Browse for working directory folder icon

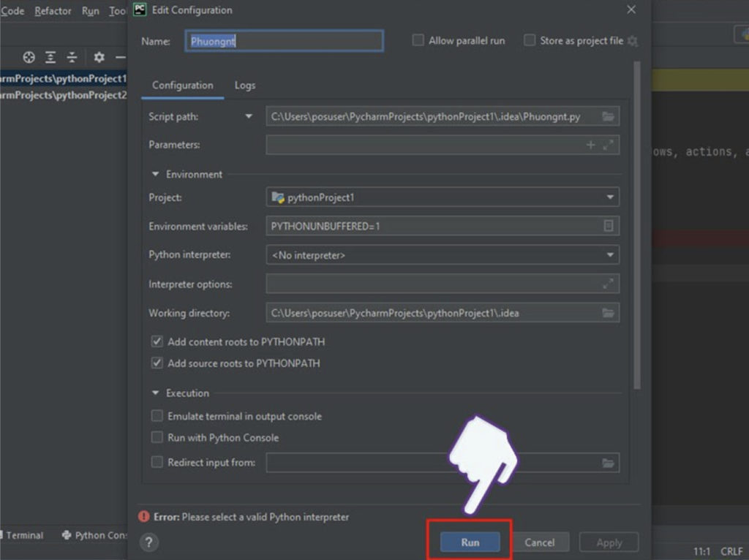click(x=608, y=313)
